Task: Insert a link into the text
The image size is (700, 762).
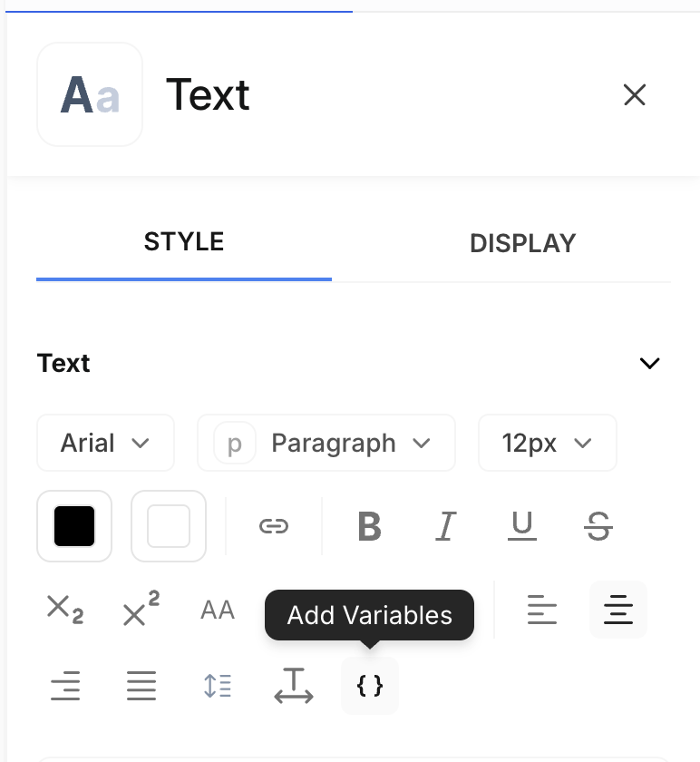Action: click(x=273, y=526)
